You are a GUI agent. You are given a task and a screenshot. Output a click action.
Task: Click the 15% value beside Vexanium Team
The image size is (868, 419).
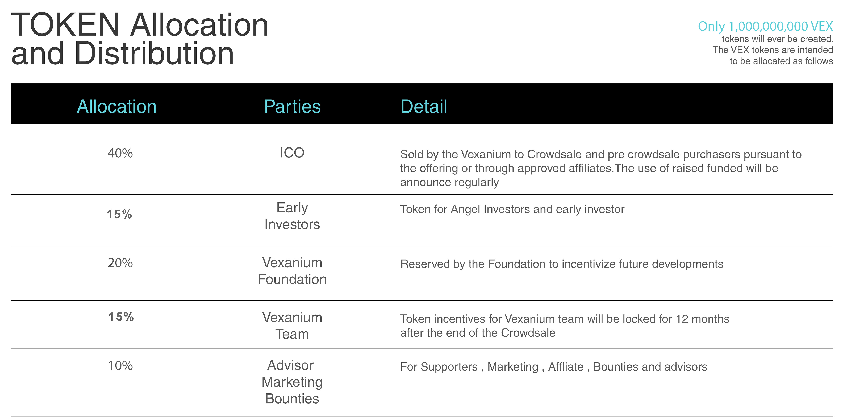pos(121,317)
